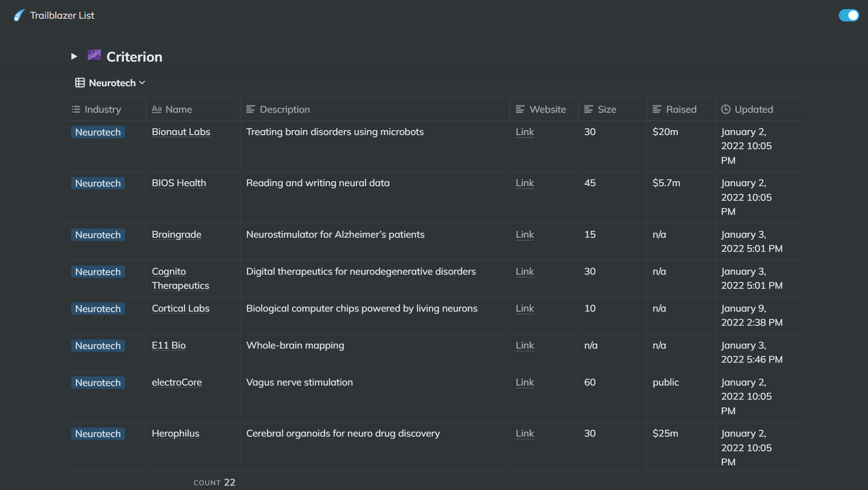Click the Updated column clock icon

click(726, 109)
